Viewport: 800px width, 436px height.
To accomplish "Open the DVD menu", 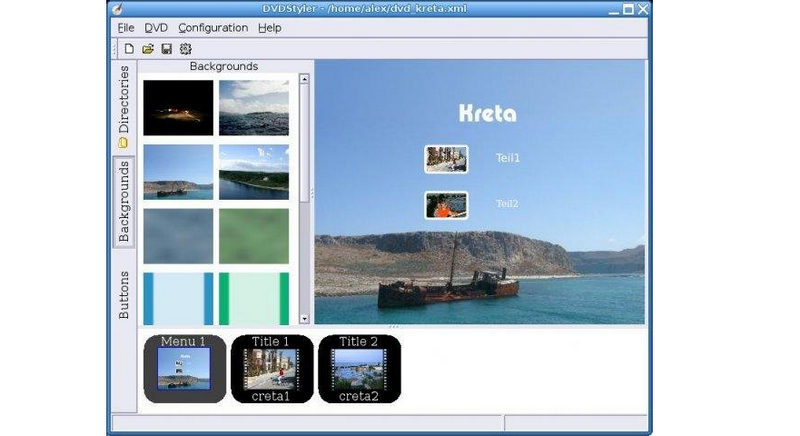I will tap(156, 28).
